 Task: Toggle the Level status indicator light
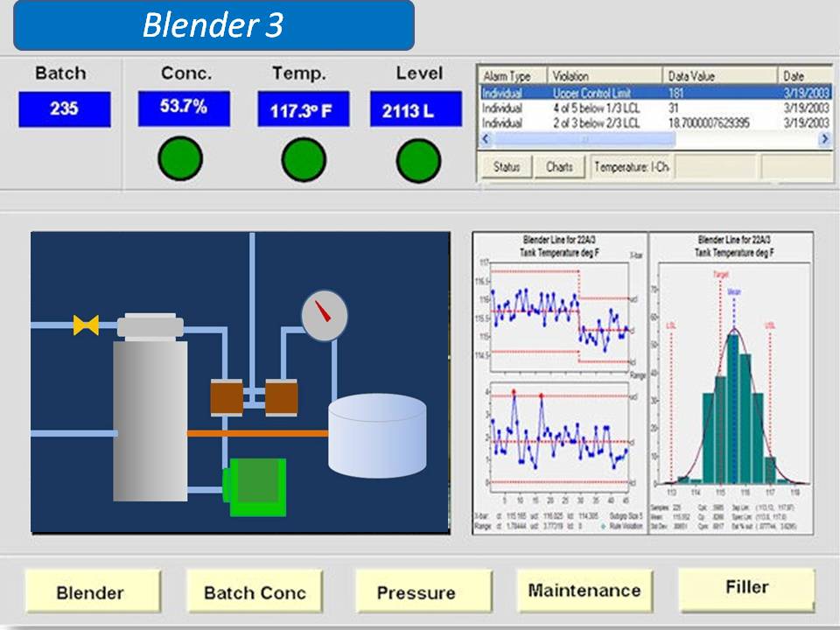420,157
